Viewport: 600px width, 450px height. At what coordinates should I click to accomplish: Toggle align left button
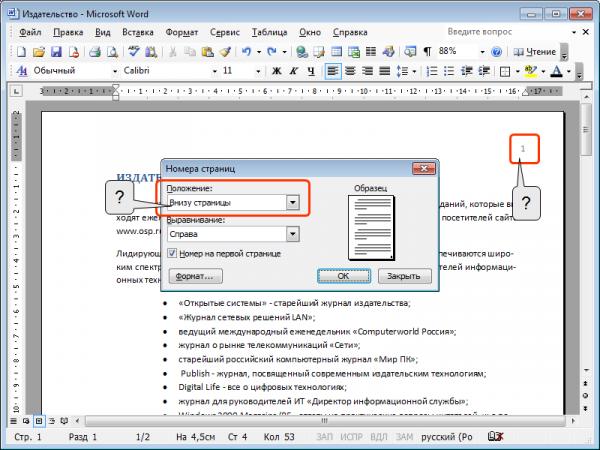[333, 71]
